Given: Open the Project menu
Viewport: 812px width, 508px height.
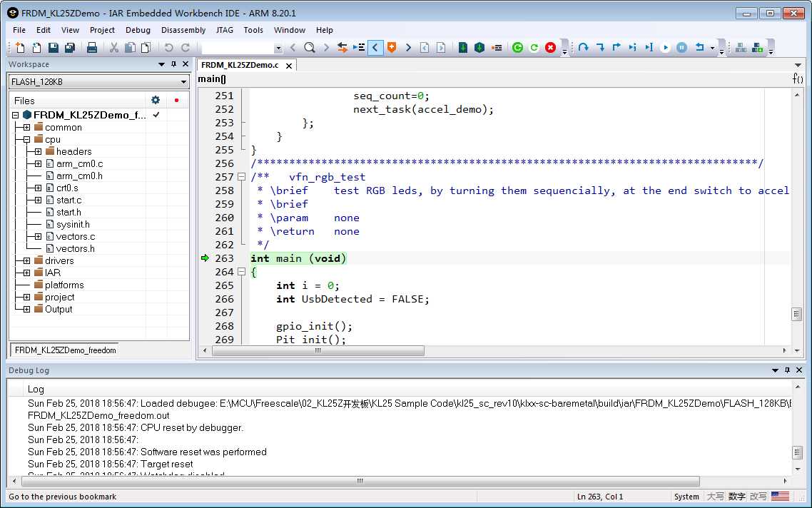Looking at the screenshot, I should (102, 30).
